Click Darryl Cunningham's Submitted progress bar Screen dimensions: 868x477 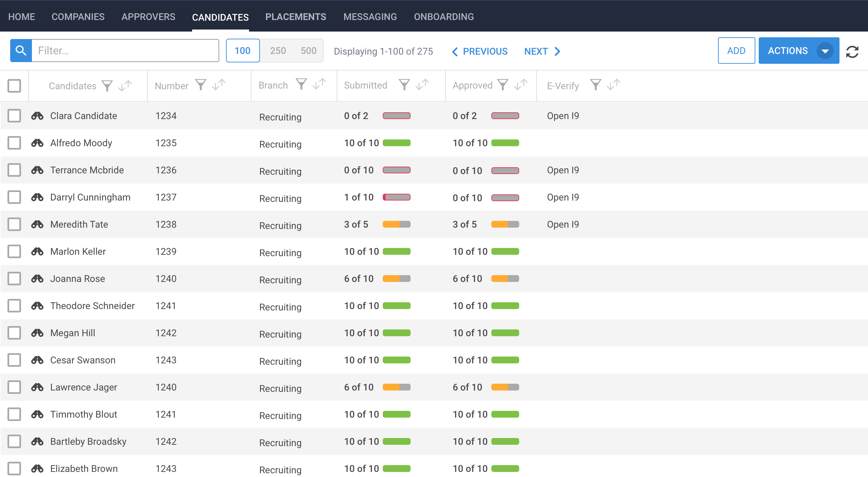tap(396, 197)
